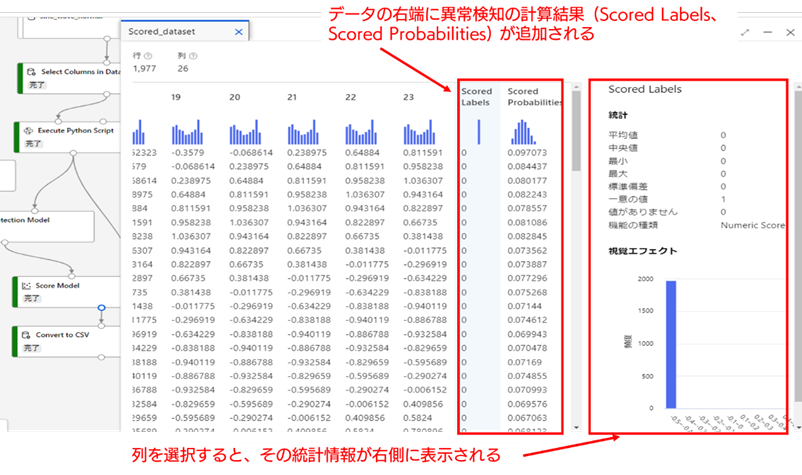Select column header 22
The height and width of the screenshot is (475, 802).
pyautogui.click(x=350, y=97)
